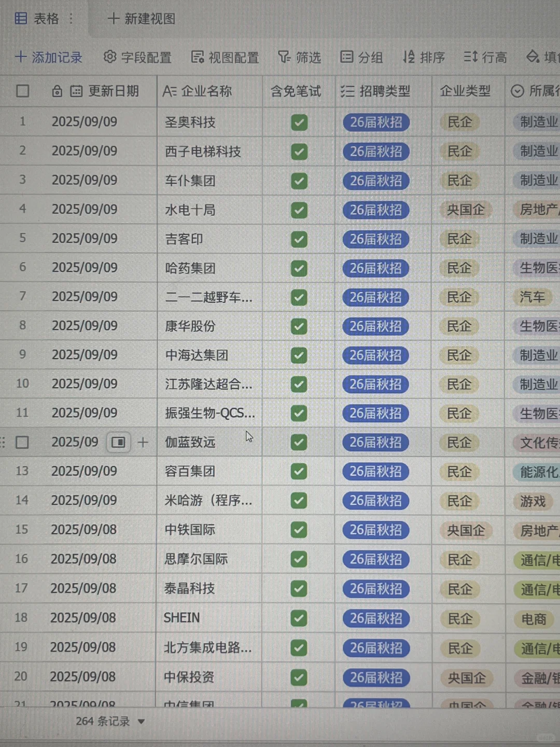This screenshot has height=747, width=560.
Task: Click the 央国企 tag for 水电十局
Action: tap(466, 210)
